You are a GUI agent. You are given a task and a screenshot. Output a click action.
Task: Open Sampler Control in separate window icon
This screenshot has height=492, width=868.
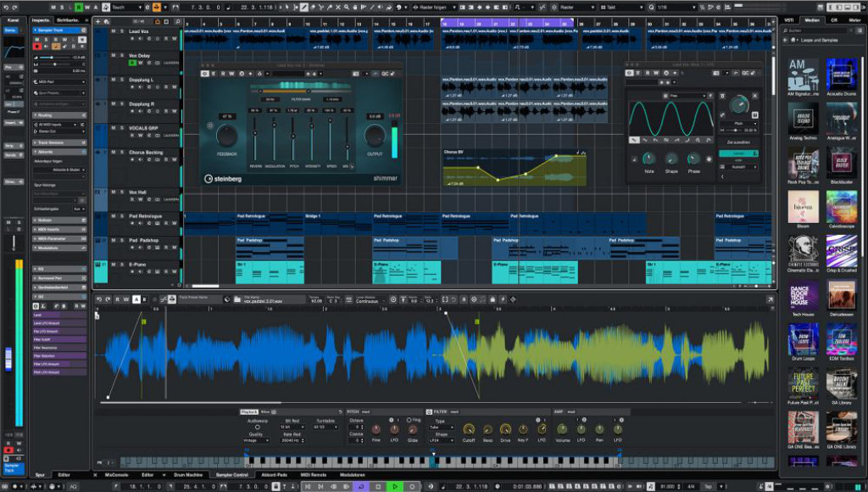770,299
